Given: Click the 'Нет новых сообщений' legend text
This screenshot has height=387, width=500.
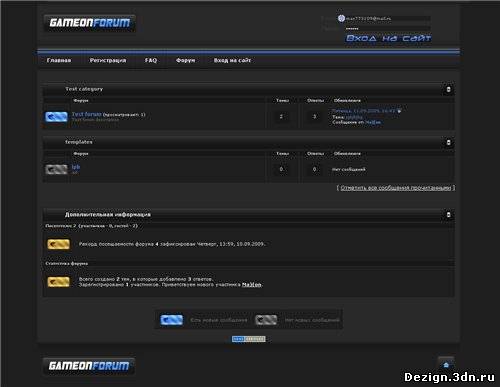Looking at the screenshot, I should (x=312, y=320).
